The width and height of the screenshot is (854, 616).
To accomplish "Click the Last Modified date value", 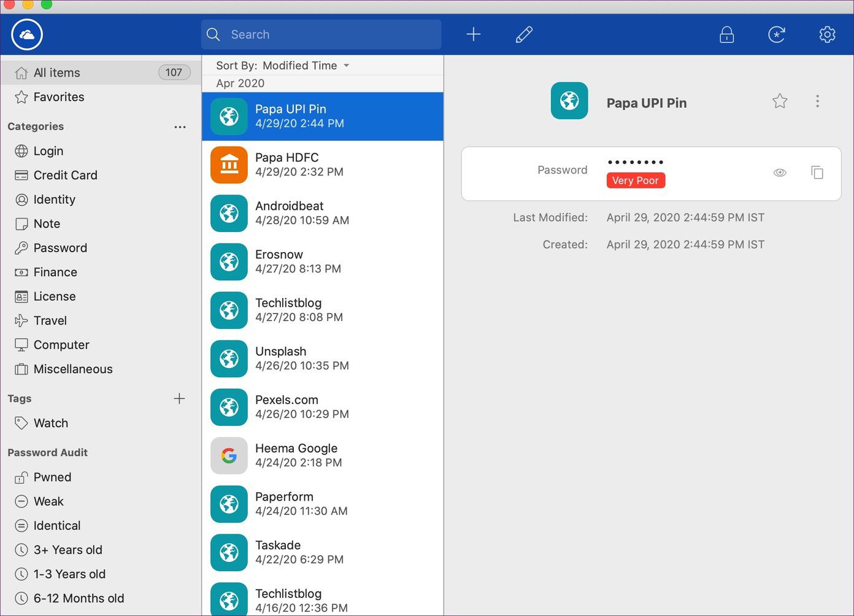I will click(685, 218).
